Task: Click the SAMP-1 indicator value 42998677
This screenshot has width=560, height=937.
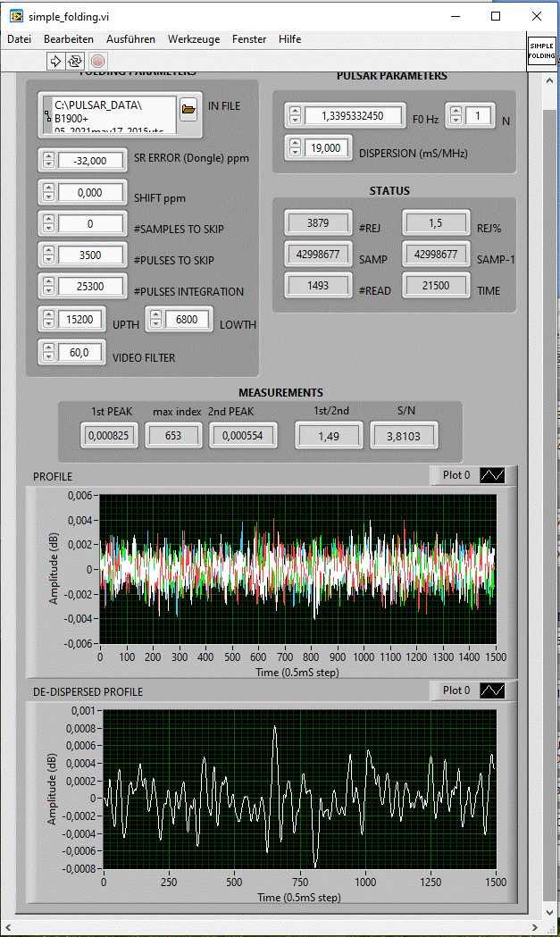Action: pyautogui.click(x=436, y=254)
